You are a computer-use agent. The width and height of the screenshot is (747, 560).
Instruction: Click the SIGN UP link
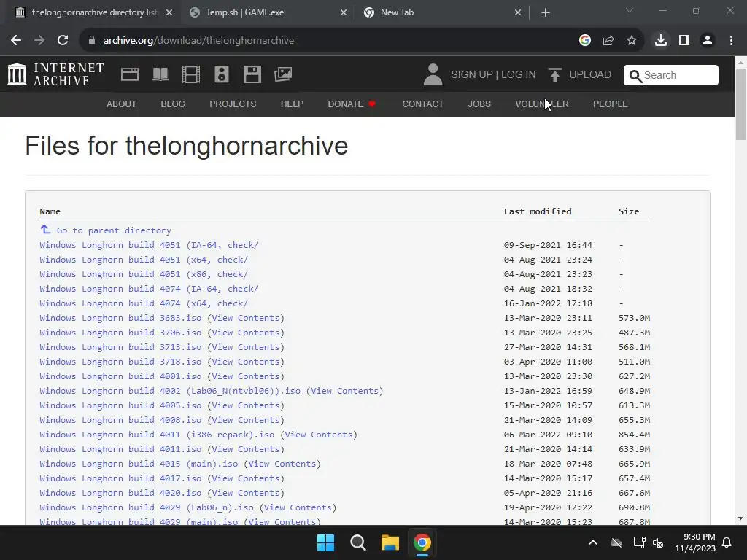point(472,75)
